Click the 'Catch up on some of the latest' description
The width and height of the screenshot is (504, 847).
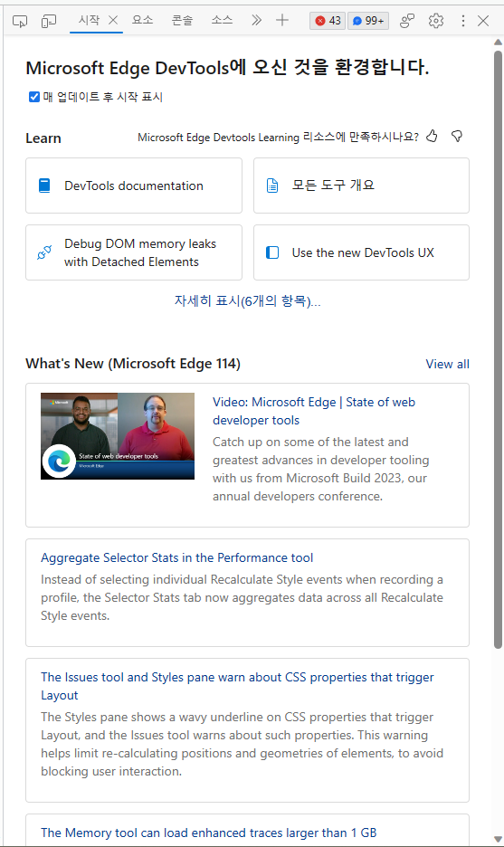[321, 469]
